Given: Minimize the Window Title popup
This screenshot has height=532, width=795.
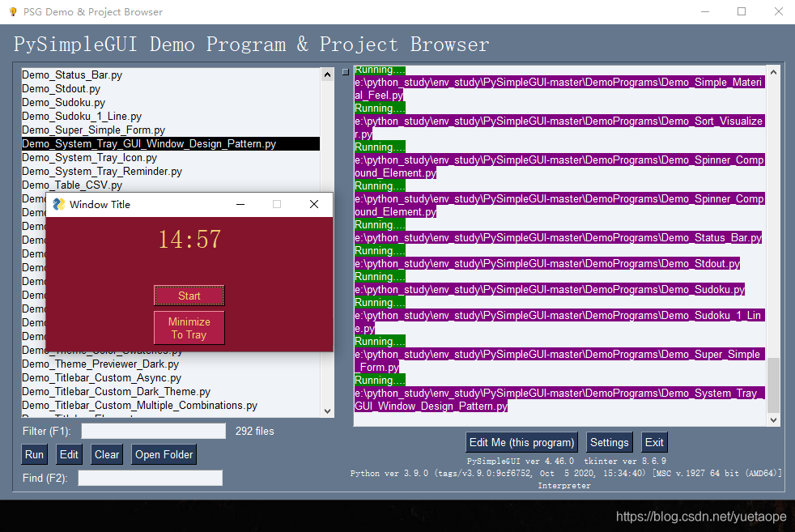Looking at the screenshot, I should click(x=240, y=204).
